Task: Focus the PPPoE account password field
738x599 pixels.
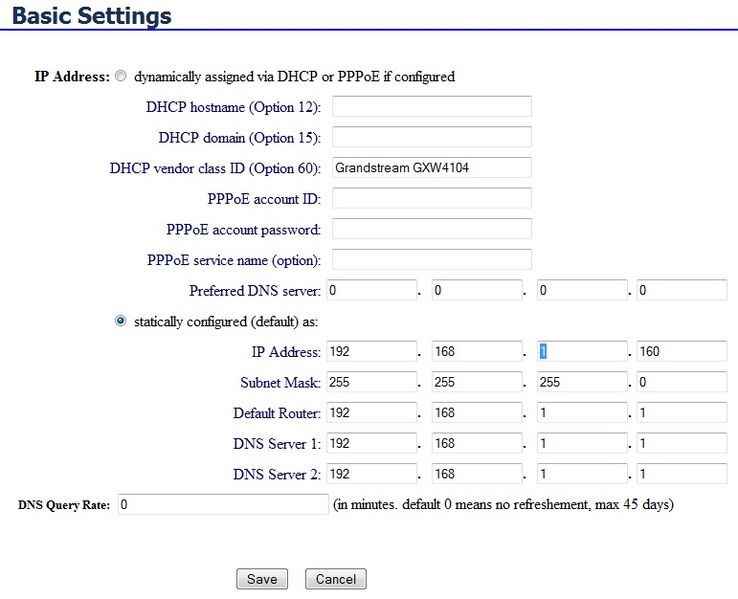Action: [x=431, y=229]
